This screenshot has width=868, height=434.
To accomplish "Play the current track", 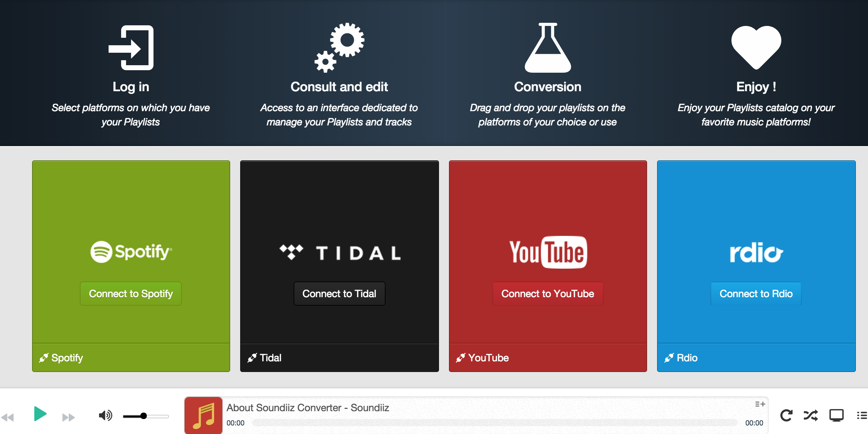I will (x=40, y=414).
